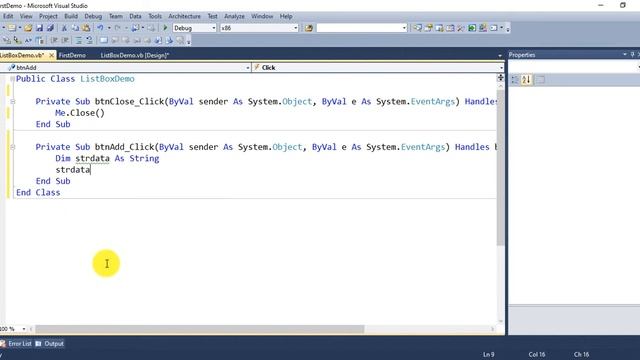
Task: Open the Extension Manager toolbar icon
Action: click(x=483, y=28)
